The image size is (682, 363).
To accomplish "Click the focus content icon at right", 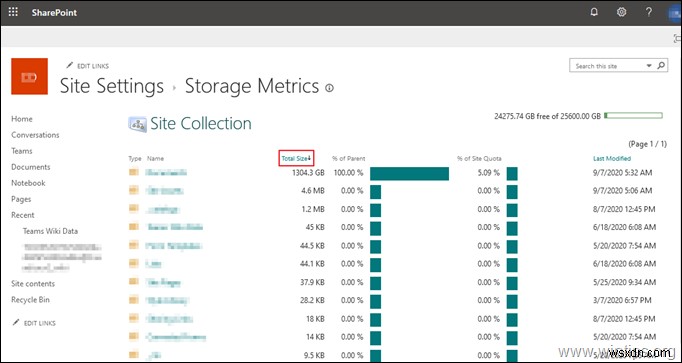I will 677,39.
